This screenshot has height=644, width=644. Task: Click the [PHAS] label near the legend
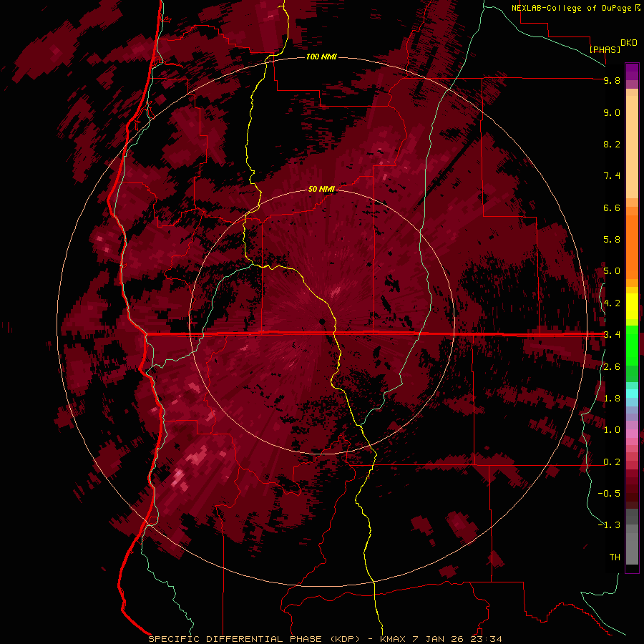[x=605, y=49]
